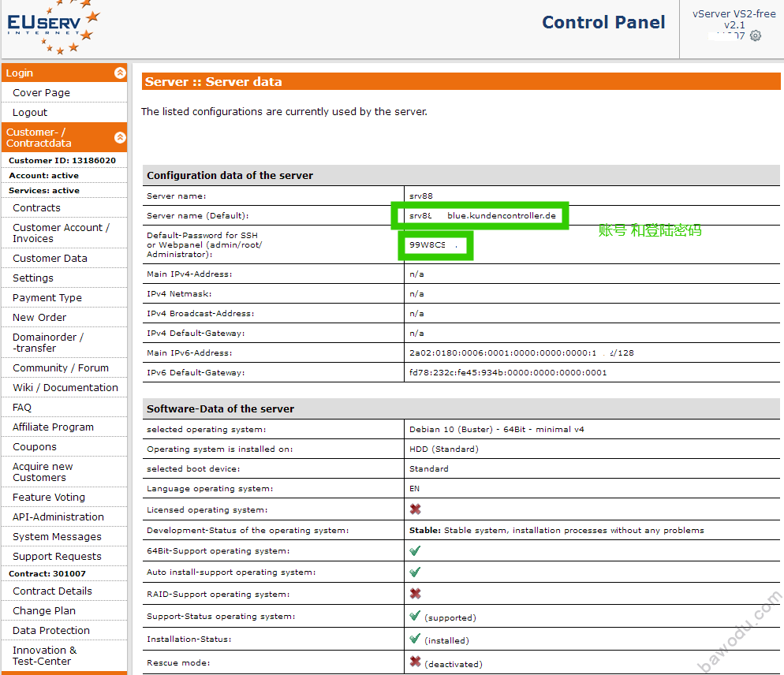The width and height of the screenshot is (784, 675).
Task: Select the Debian 10 (Buster) operating system value
Action: [x=496, y=430]
